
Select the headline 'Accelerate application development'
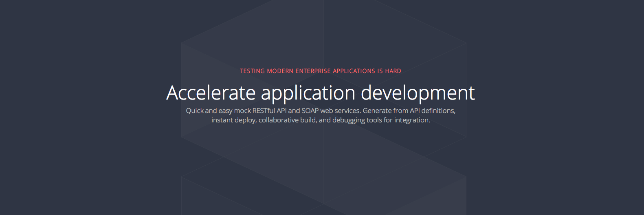click(321, 93)
